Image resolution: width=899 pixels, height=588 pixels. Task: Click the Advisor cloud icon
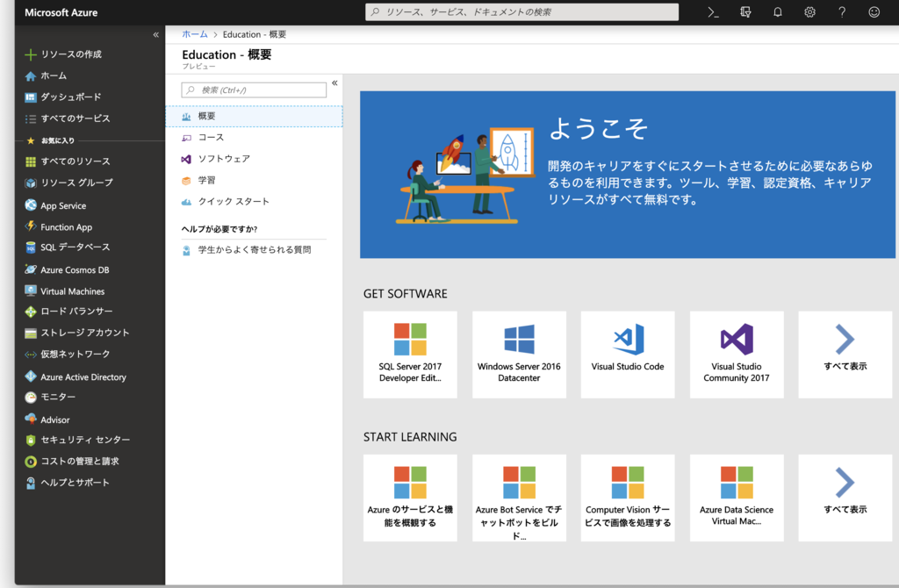click(31, 419)
